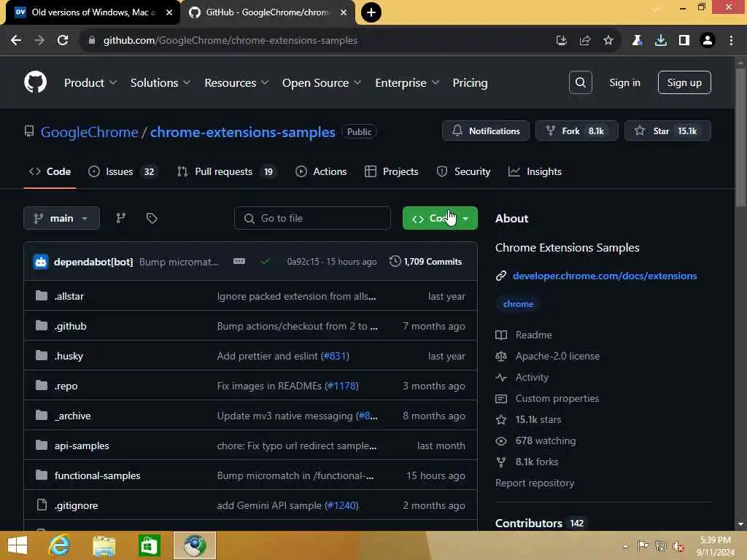747x560 pixels.
Task: Open the Security tab
Action: pos(463,171)
